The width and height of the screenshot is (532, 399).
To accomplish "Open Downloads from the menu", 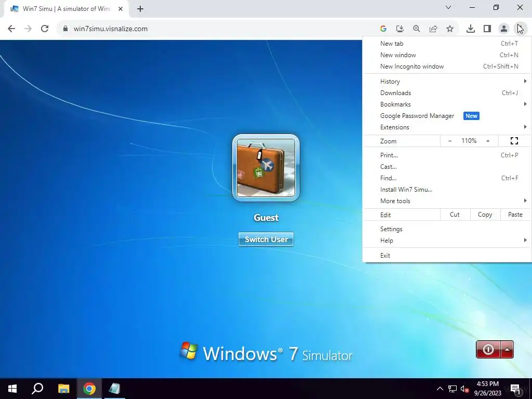I will (x=447, y=93).
